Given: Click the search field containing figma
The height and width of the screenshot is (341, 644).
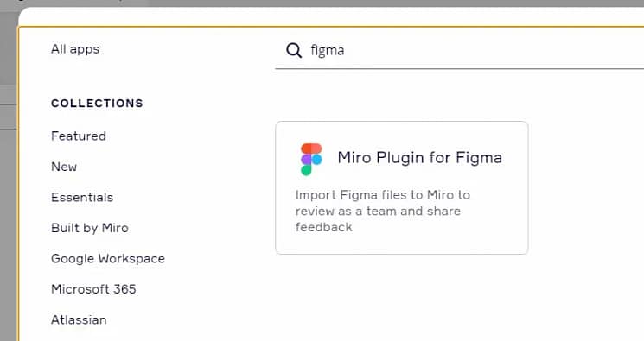Looking at the screenshot, I should 459,50.
